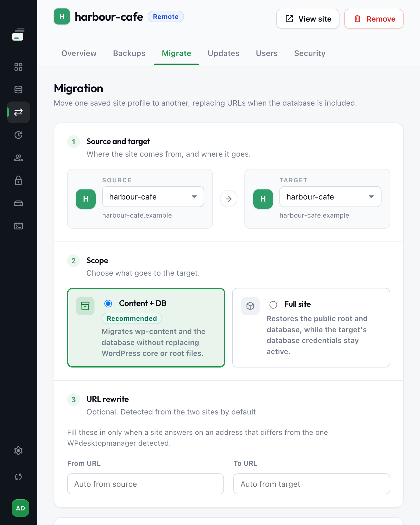Open the scheduled history clock sidebar icon
Viewport: 420px width, 525px height.
click(x=18, y=135)
